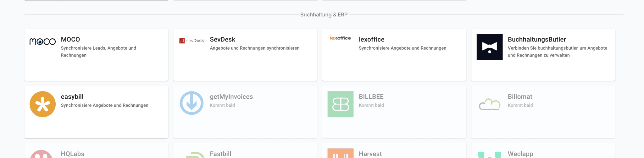This screenshot has height=158, width=644.
Task: Click the BuchhaltungsButler bow tie icon
Action: (489, 47)
